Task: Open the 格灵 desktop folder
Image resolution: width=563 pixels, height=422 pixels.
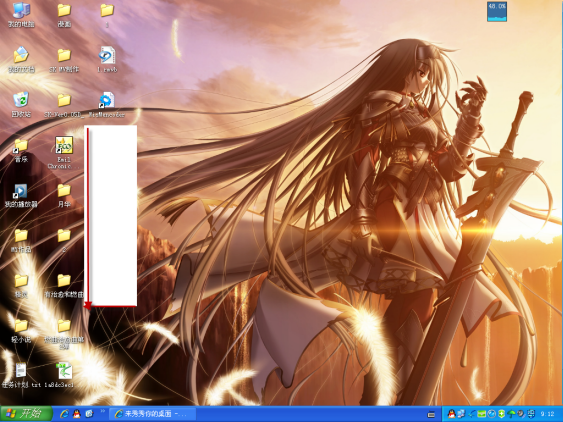Action: [x=21, y=286]
